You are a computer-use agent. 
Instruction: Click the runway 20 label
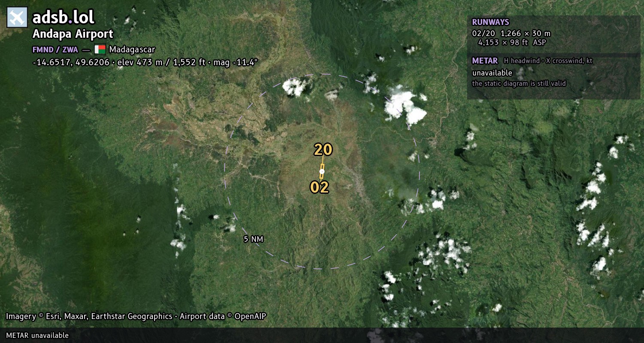click(323, 150)
